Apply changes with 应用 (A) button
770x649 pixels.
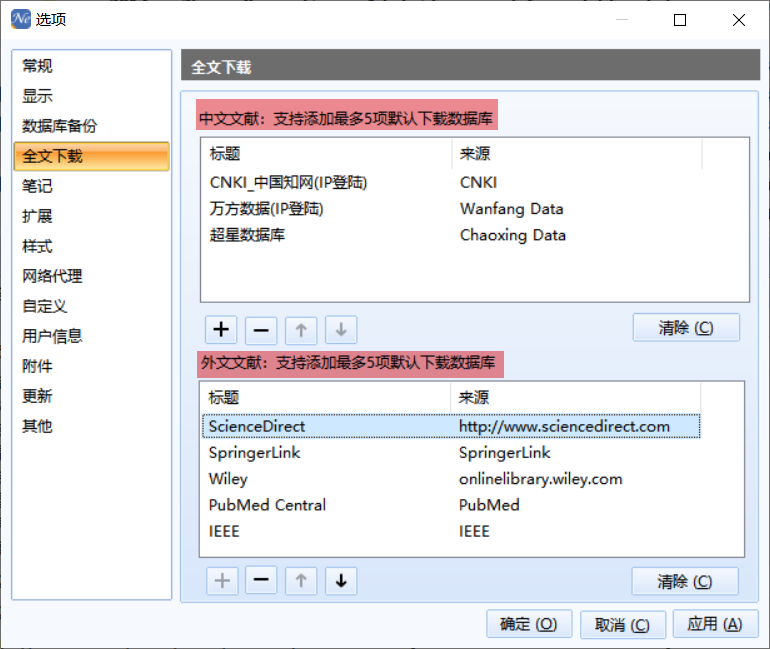715,624
